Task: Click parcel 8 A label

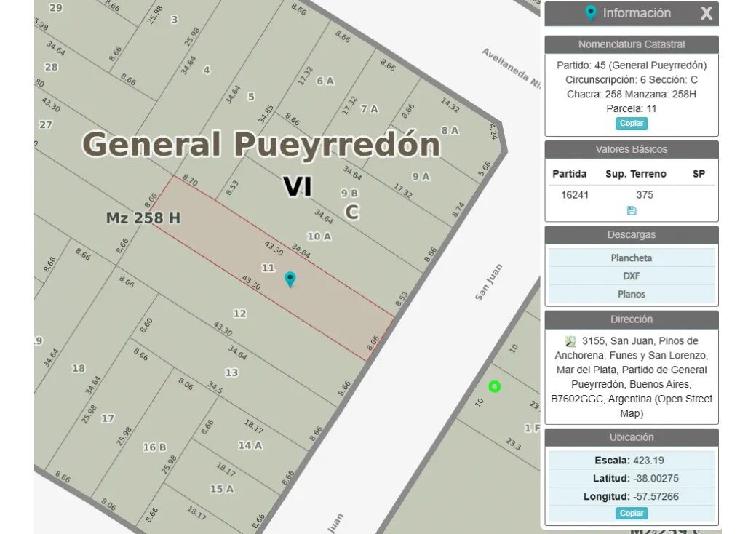Action: click(x=450, y=131)
